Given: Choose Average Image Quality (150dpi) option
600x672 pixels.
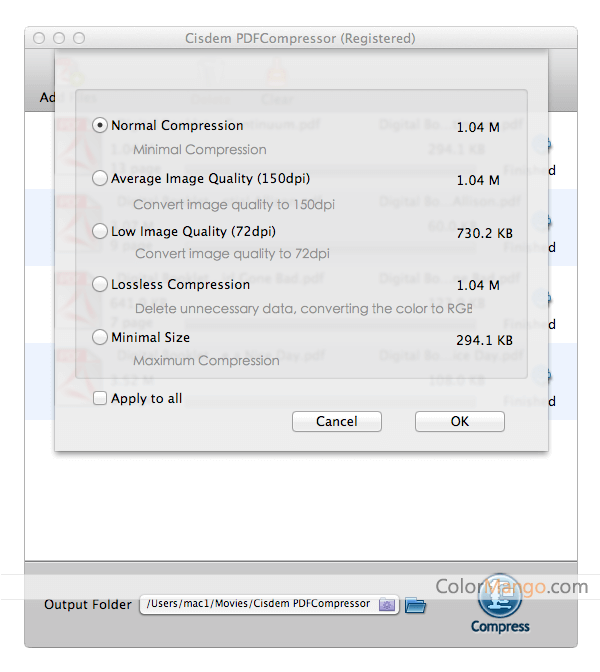Looking at the screenshot, I should (x=99, y=179).
